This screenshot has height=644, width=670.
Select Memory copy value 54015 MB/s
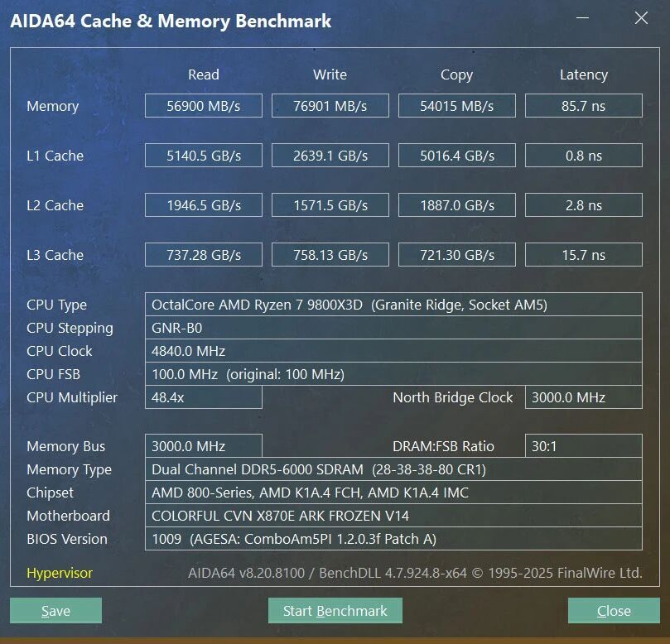[x=457, y=105]
